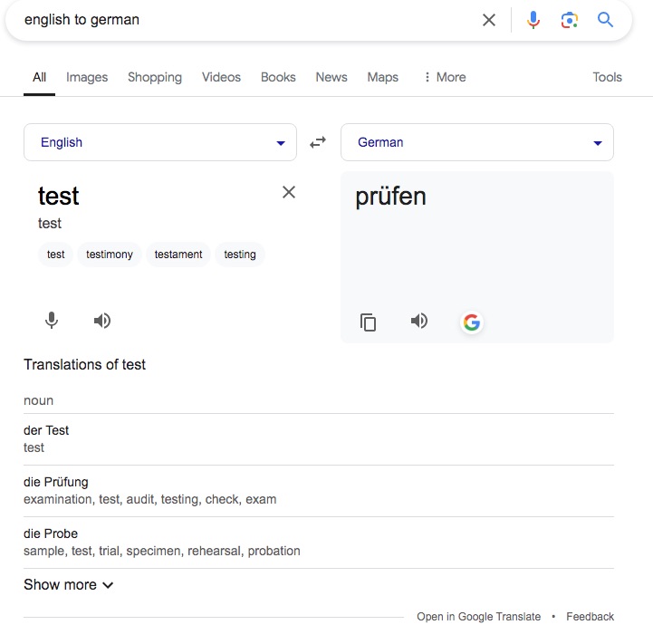
Task: Click into the 'english to german' search field
Action: click(x=250, y=20)
